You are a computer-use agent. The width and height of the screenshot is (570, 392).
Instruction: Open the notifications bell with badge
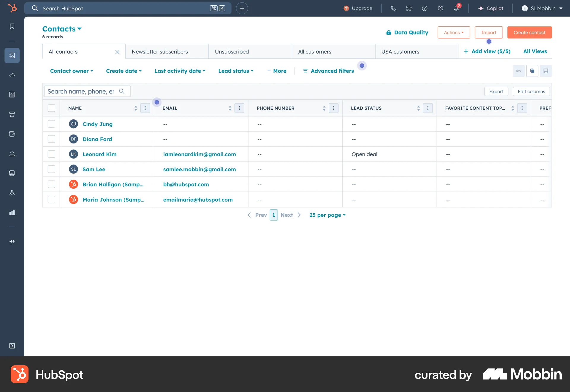456,8
